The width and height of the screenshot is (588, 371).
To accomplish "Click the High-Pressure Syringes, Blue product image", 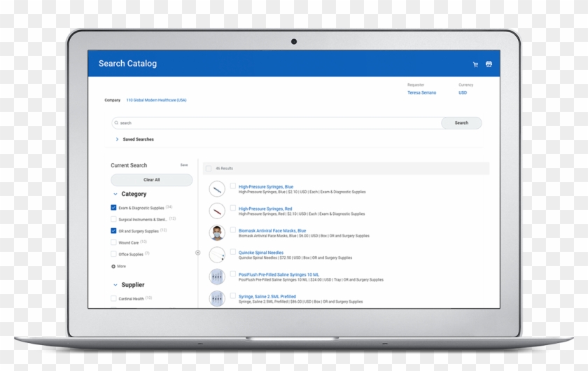I will point(217,188).
